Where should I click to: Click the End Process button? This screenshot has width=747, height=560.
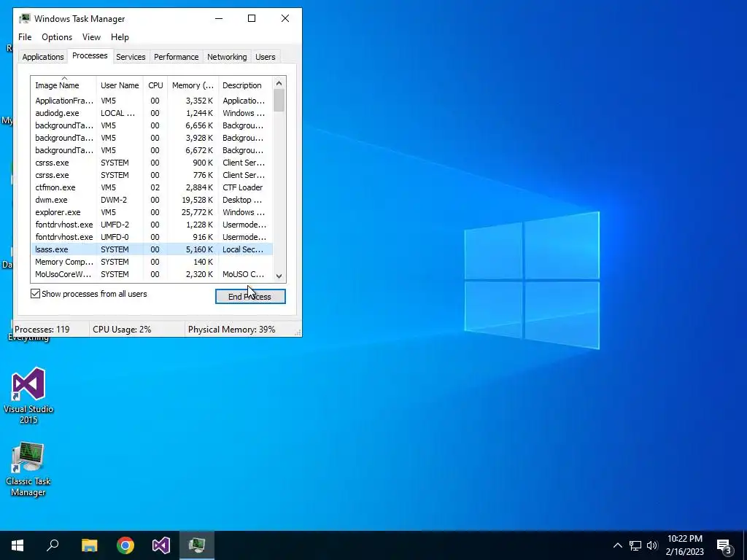pos(250,296)
